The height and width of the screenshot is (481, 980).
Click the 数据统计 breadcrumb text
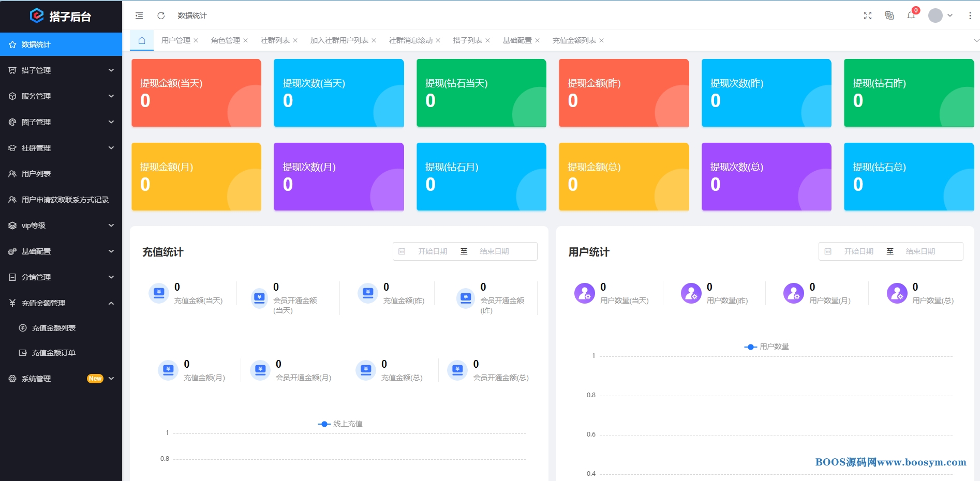[192, 16]
